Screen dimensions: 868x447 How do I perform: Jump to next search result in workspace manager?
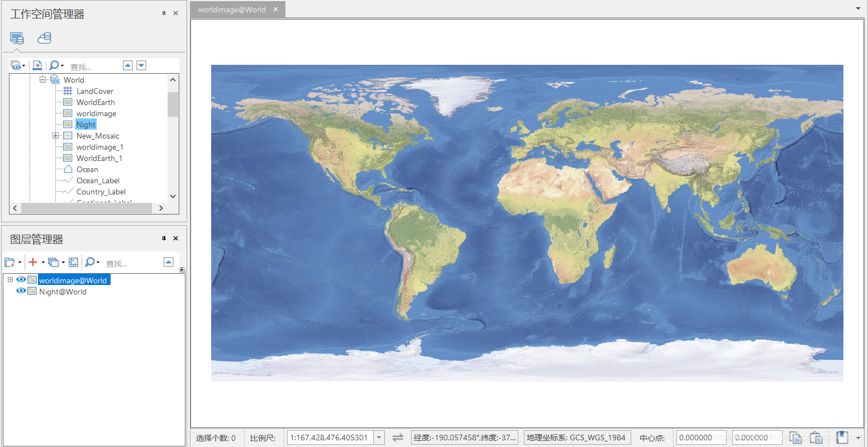141,65
